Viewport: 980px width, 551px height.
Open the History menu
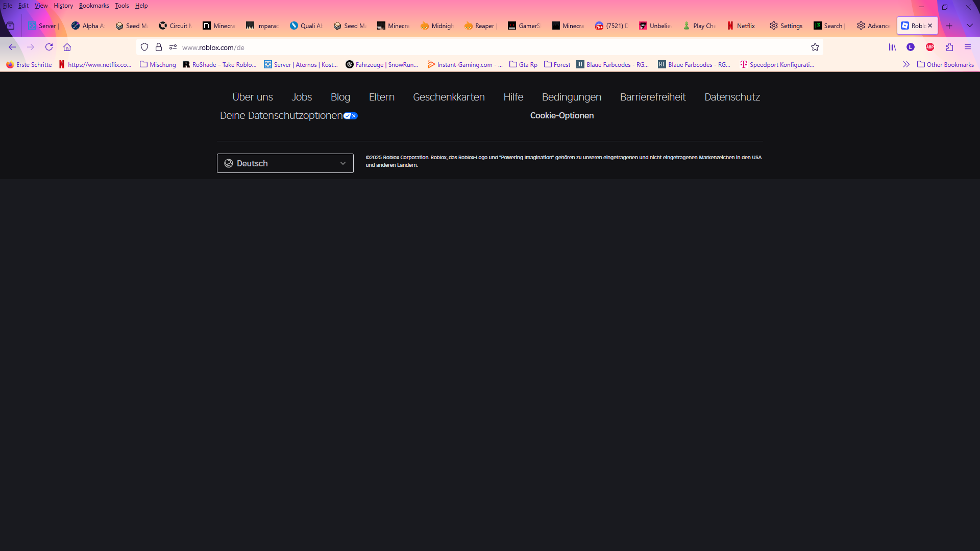pos(63,6)
